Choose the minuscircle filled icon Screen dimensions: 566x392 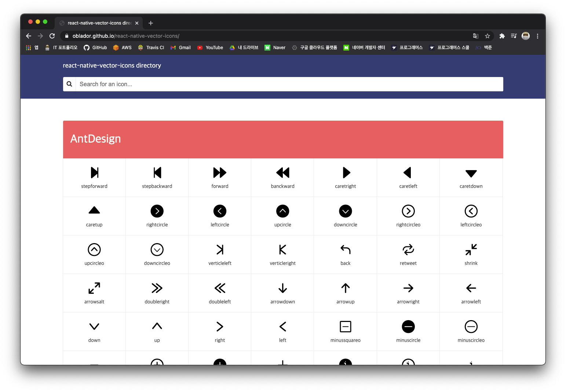pyautogui.click(x=408, y=326)
